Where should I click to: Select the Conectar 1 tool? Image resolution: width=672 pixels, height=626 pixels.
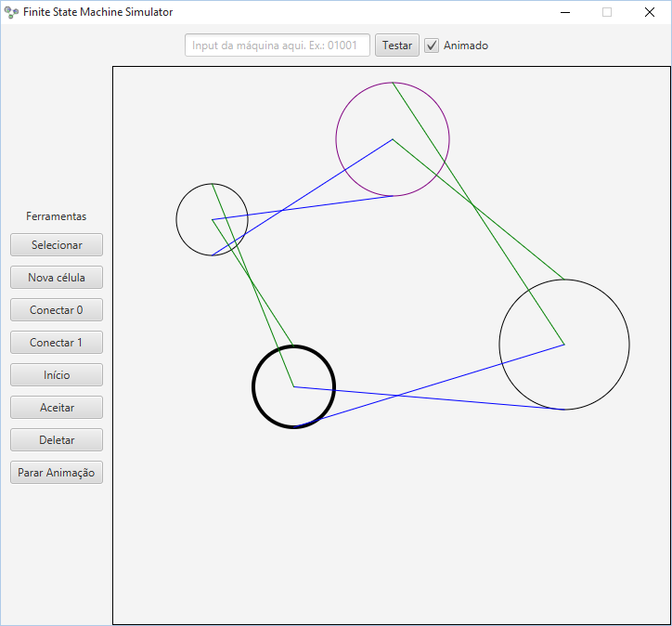tap(57, 343)
